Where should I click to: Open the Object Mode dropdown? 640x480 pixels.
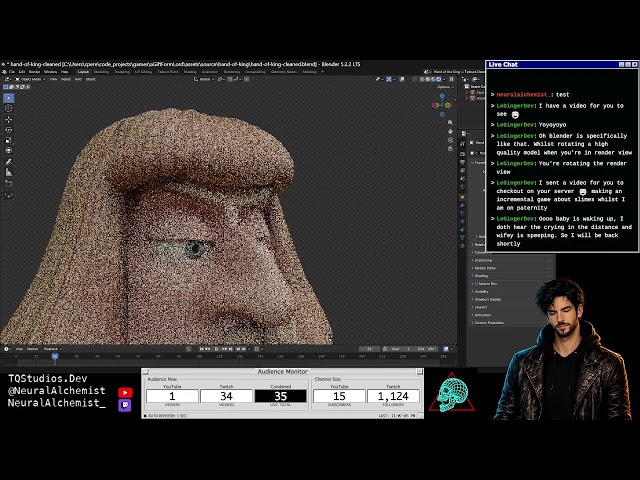click(x=30, y=79)
